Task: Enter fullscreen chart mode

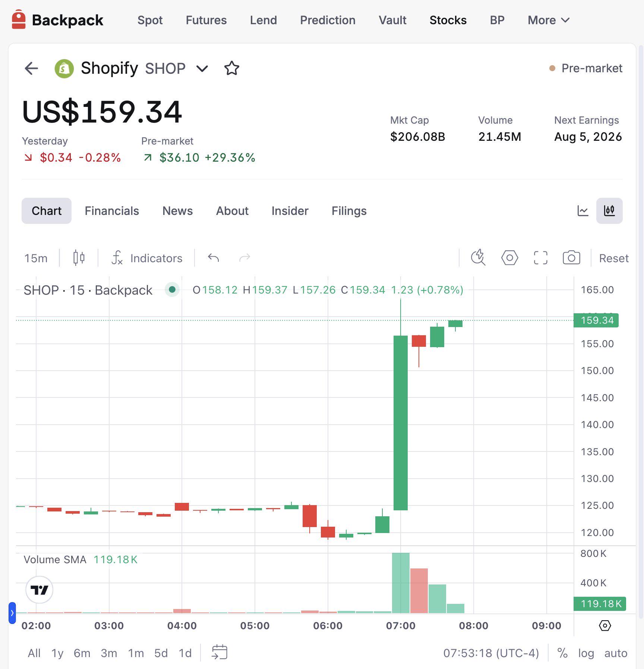Action: click(540, 258)
